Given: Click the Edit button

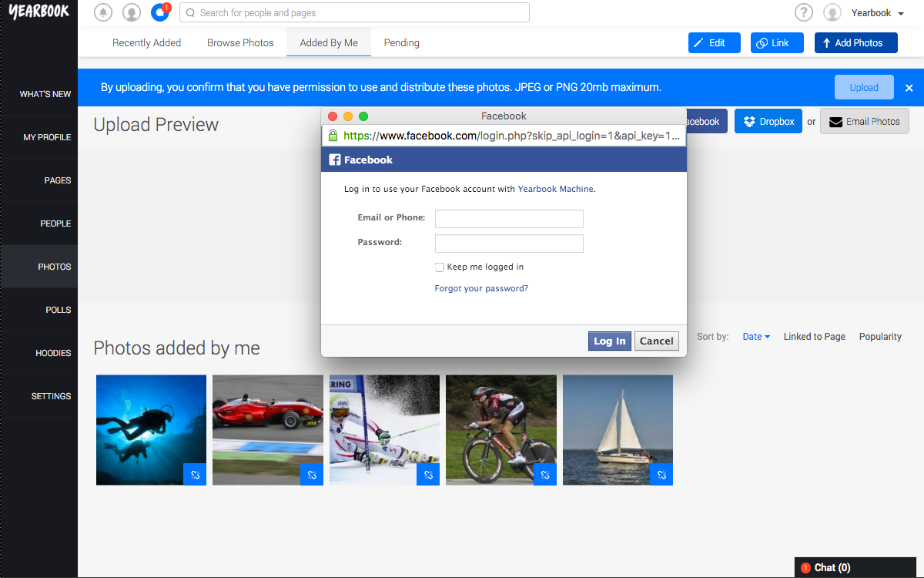Looking at the screenshot, I should point(715,43).
